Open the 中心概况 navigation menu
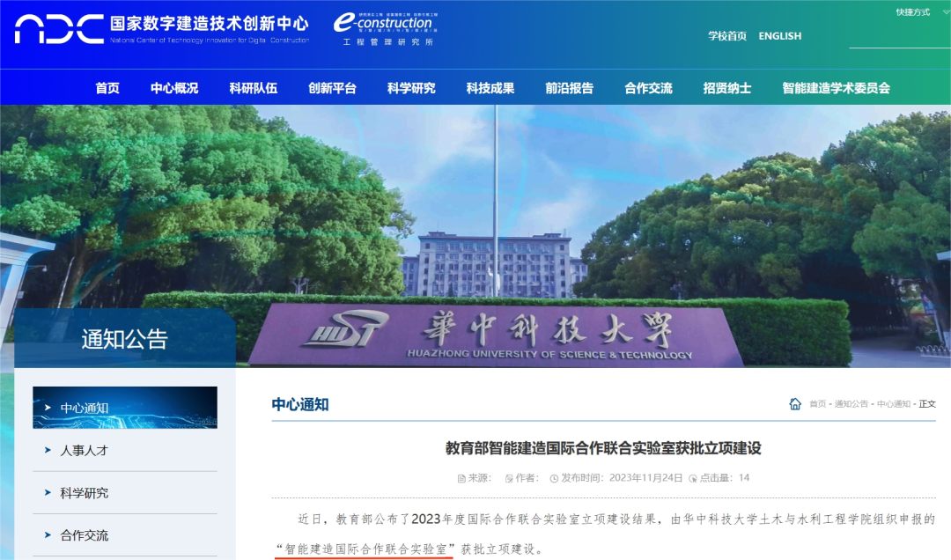The width and height of the screenshot is (951, 560). click(x=174, y=88)
